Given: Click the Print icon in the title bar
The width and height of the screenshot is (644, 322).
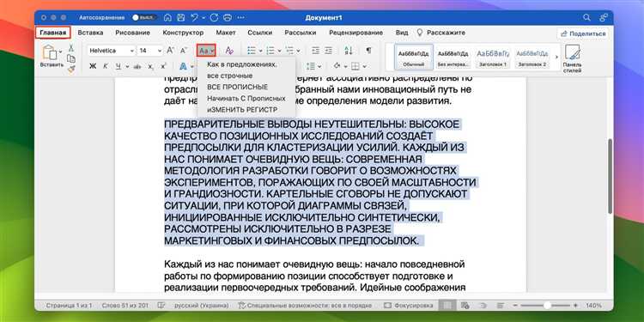Looking at the screenshot, I should pyautogui.click(x=228, y=18).
